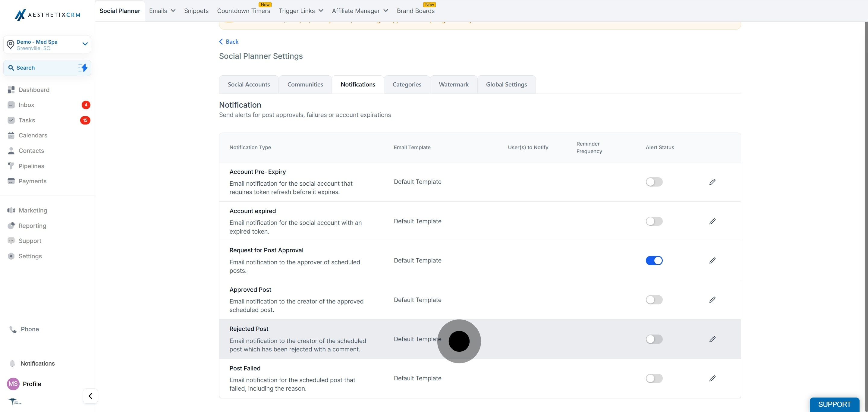Click pencil icon for Rejected Post row
Viewport: 868px width, 412px height.
[712, 339]
